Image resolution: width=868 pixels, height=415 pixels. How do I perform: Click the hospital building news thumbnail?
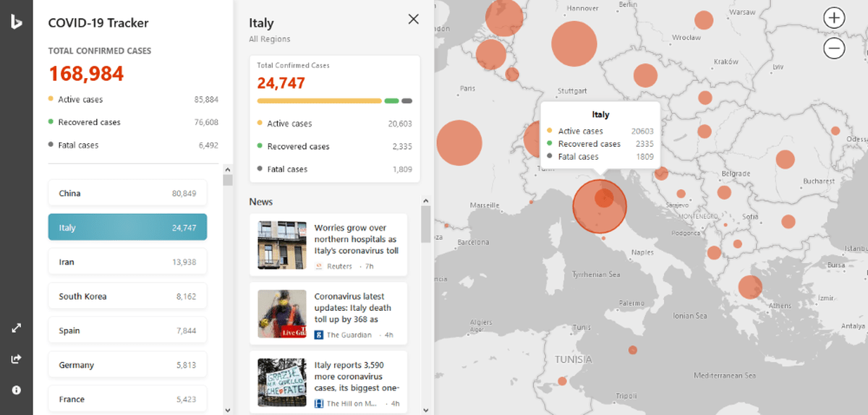(x=282, y=245)
